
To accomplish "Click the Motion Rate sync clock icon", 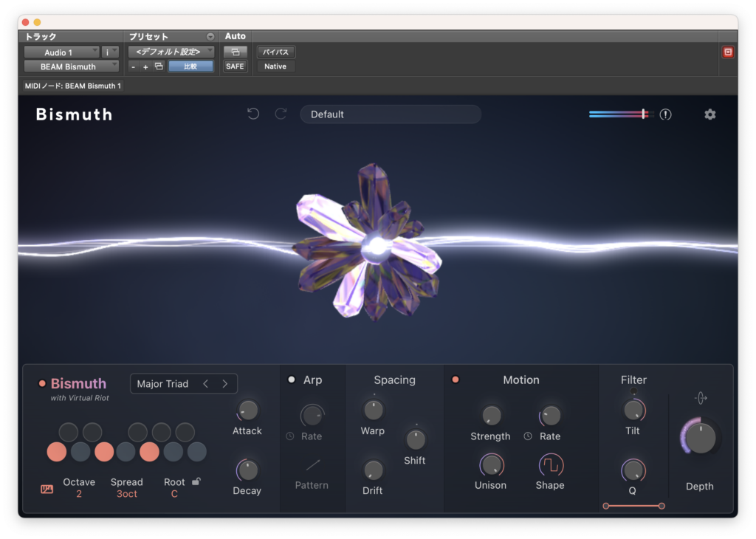I will [528, 436].
